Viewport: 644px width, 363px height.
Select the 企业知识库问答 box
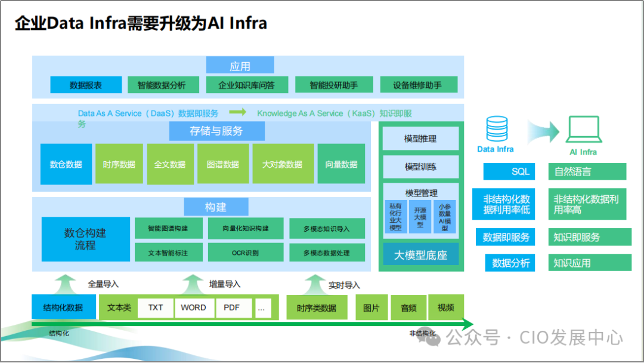pos(247,85)
